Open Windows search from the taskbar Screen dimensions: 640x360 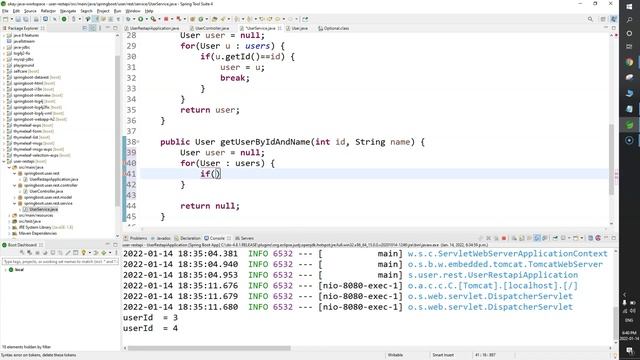(629, 20)
